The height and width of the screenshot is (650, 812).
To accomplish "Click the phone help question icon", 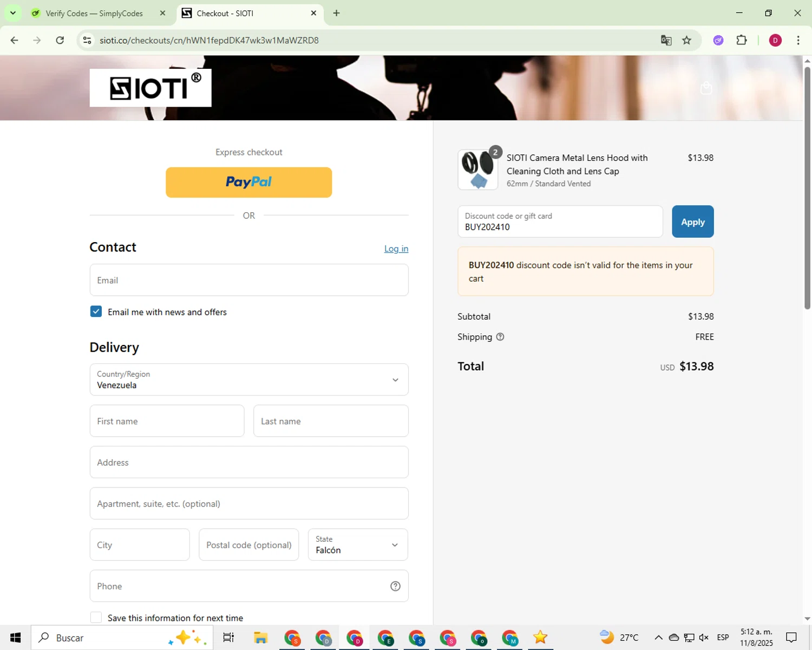I will pyautogui.click(x=396, y=586).
